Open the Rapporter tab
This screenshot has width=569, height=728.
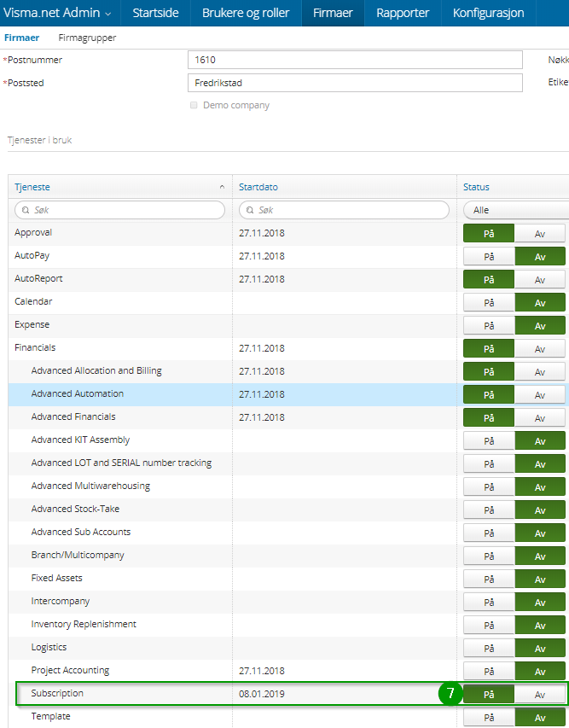[x=403, y=13]
